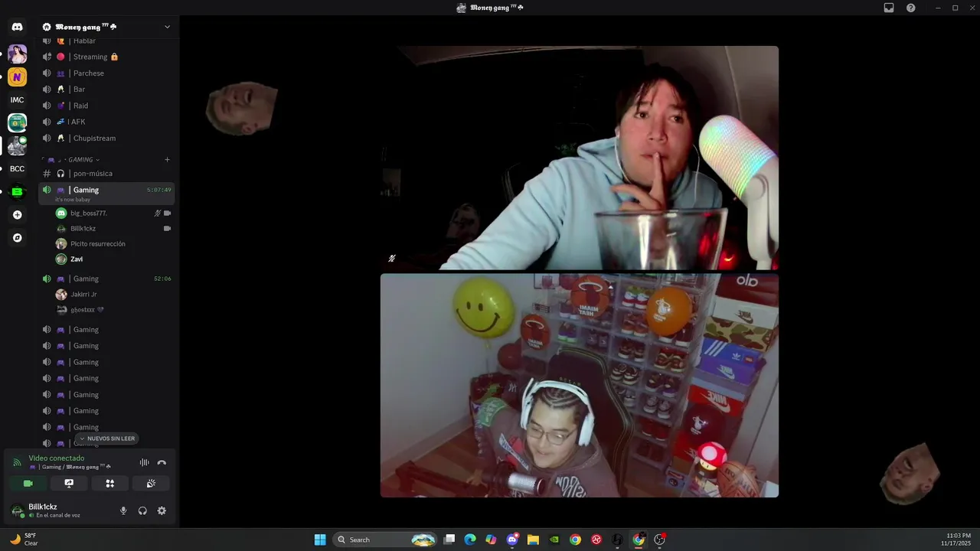Open the green B server icon
This screenshot has height=551, width=980.
(x=17, y=191)
